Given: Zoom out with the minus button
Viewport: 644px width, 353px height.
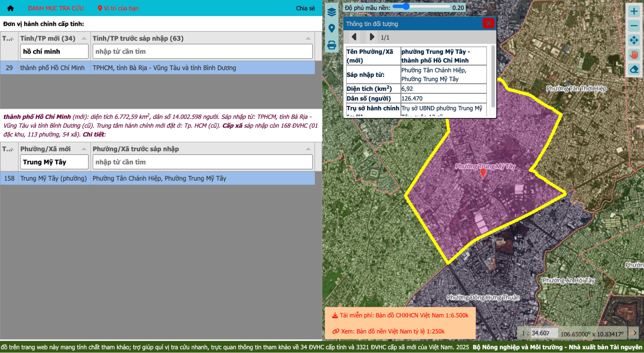Looking at the screenshot, I should point(634,26).
